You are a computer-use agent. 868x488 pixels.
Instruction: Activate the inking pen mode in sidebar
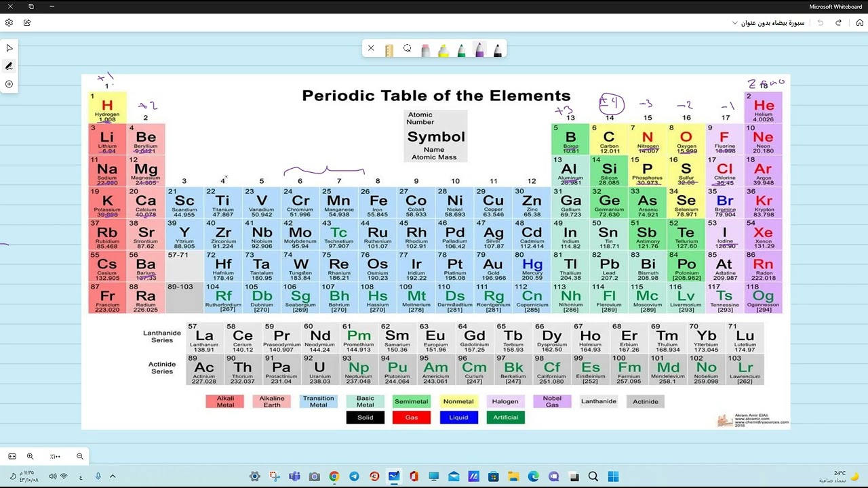click(9, 66)
